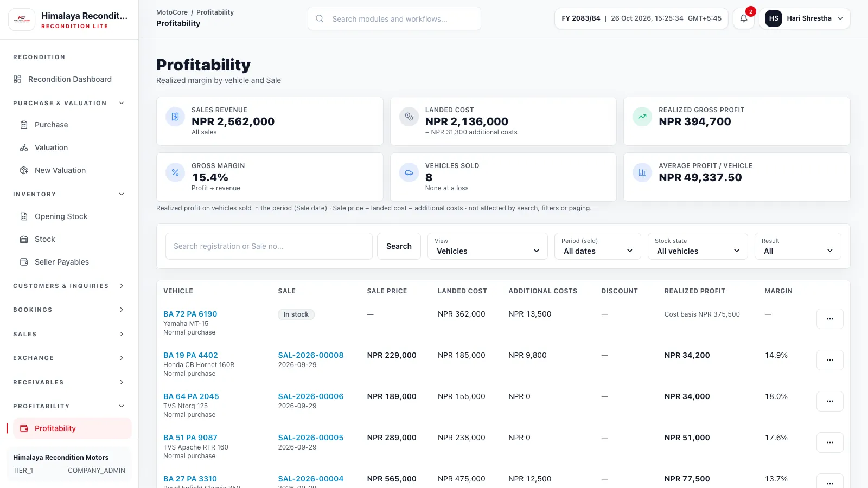Viewport: 868px width, 488px height.
Task: Open the View Vehicles dropdown
Action: point(488,246)
